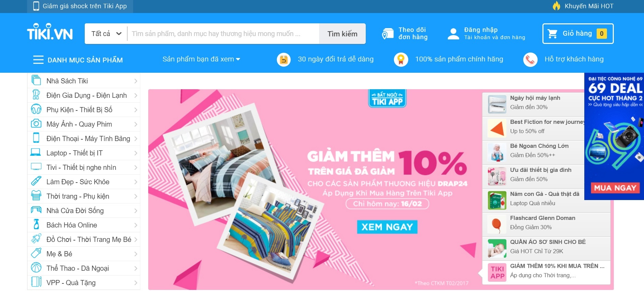
Task: Expand the Nhà Sách Tiki category arrow
Action: click(136, 81)
